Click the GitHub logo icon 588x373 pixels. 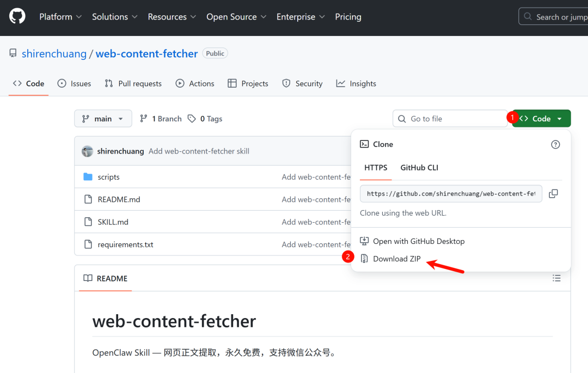tap(17, 17)
